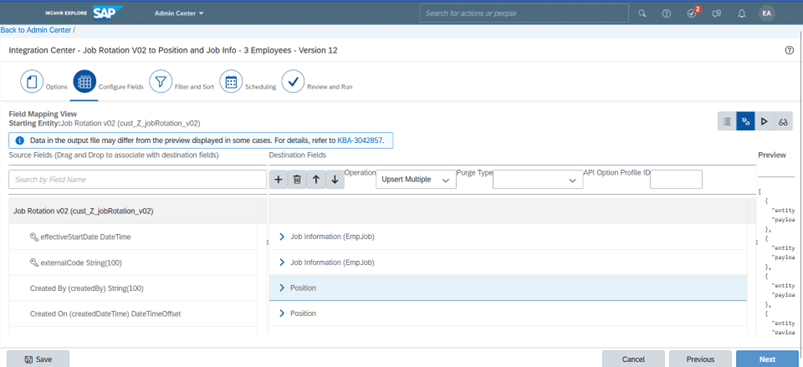This screenshot has width=803, height=367.
Task: Open the Purge Type dropdown
Action: (538, 180)
